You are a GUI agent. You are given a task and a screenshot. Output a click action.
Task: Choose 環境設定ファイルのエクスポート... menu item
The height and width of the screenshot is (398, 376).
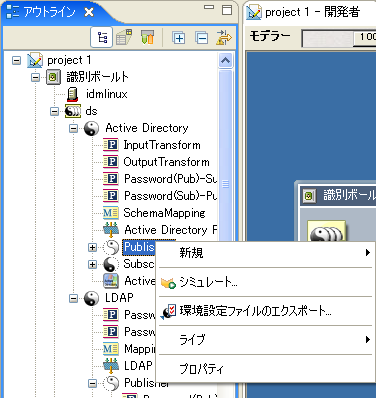(x=265, y=311)
